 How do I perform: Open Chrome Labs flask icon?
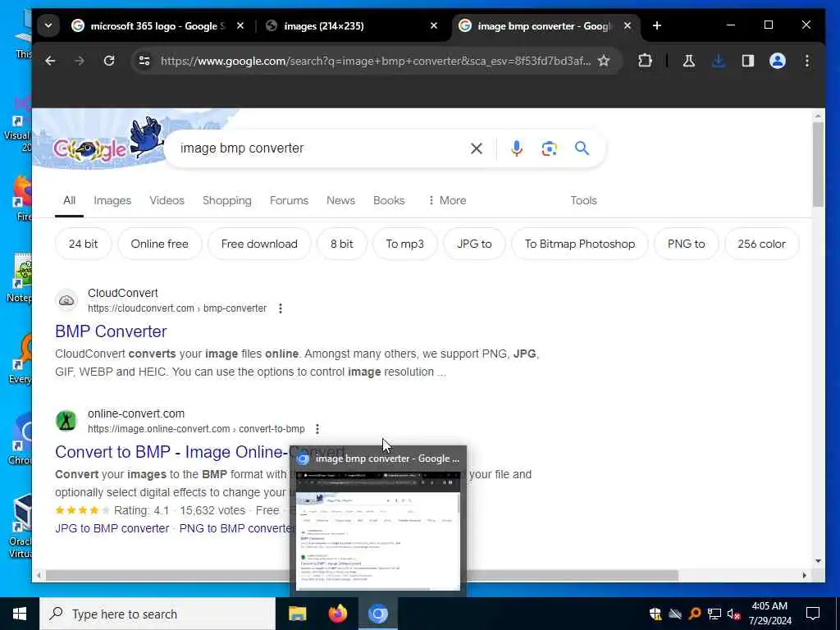(689, 61)
